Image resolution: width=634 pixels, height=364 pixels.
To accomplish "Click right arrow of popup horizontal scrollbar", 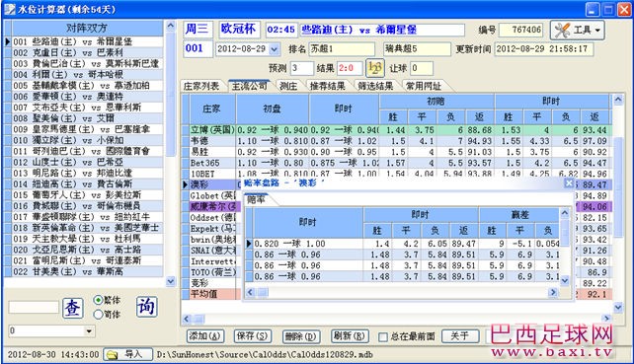I will click(x=553, y=292).
